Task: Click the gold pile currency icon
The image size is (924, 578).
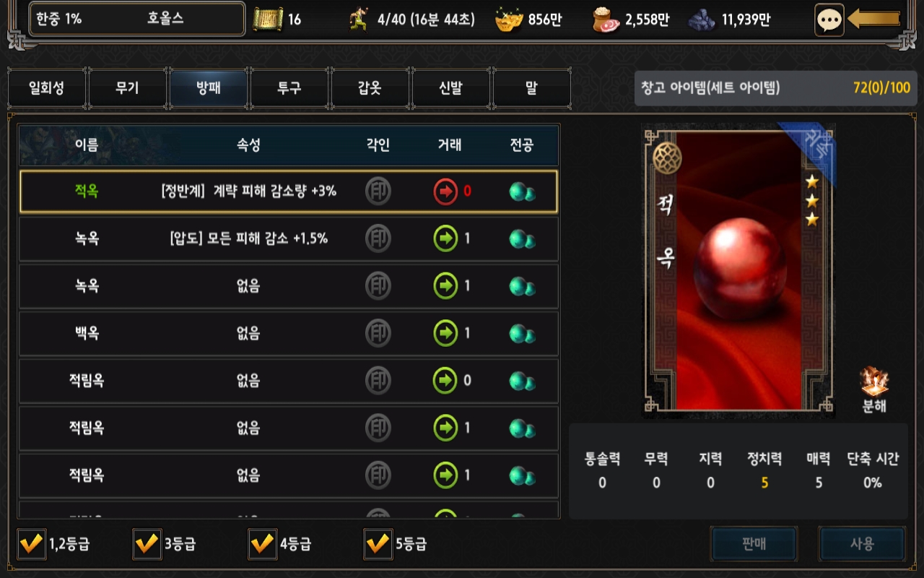Action: click(x=508, y=20)
